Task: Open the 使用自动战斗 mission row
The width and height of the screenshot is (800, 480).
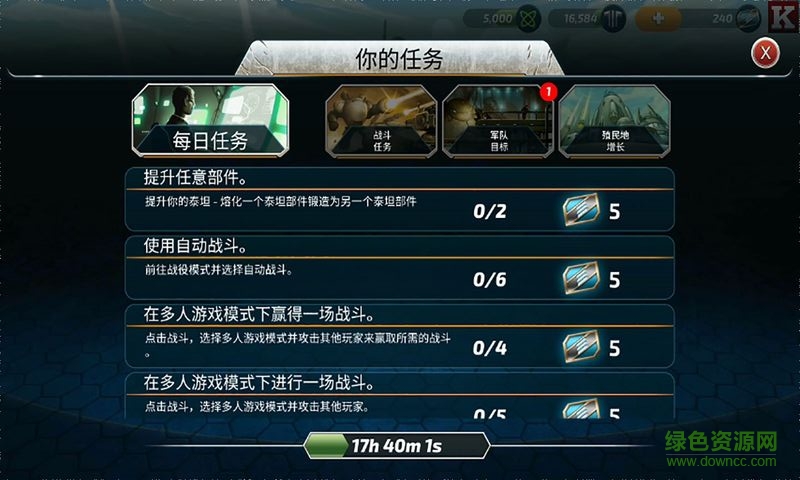Action: [399, 268]
